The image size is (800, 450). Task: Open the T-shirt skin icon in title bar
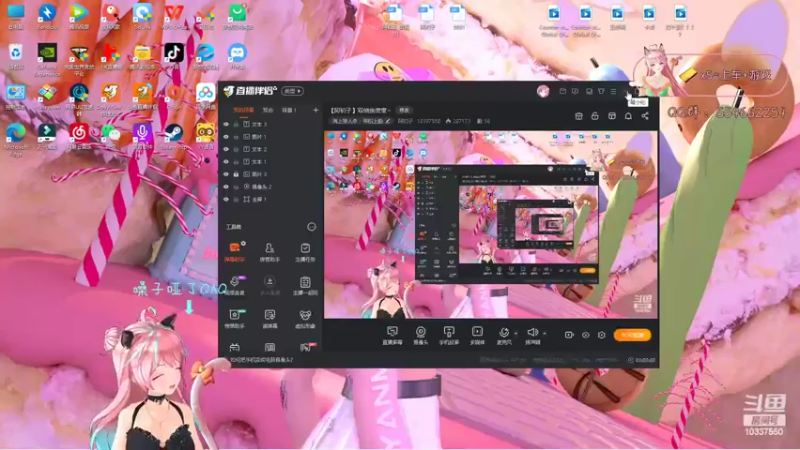tap(601, 91)
